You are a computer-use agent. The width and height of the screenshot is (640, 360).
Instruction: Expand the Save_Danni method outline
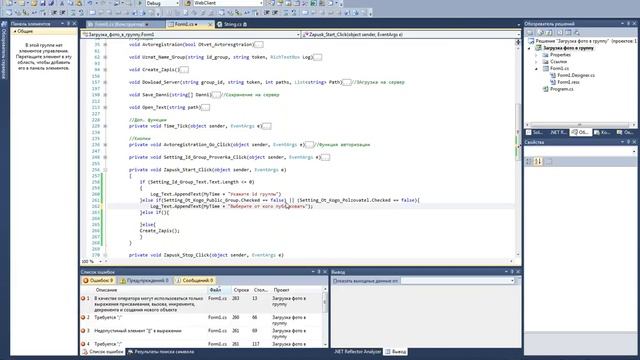tap(105, 95)
